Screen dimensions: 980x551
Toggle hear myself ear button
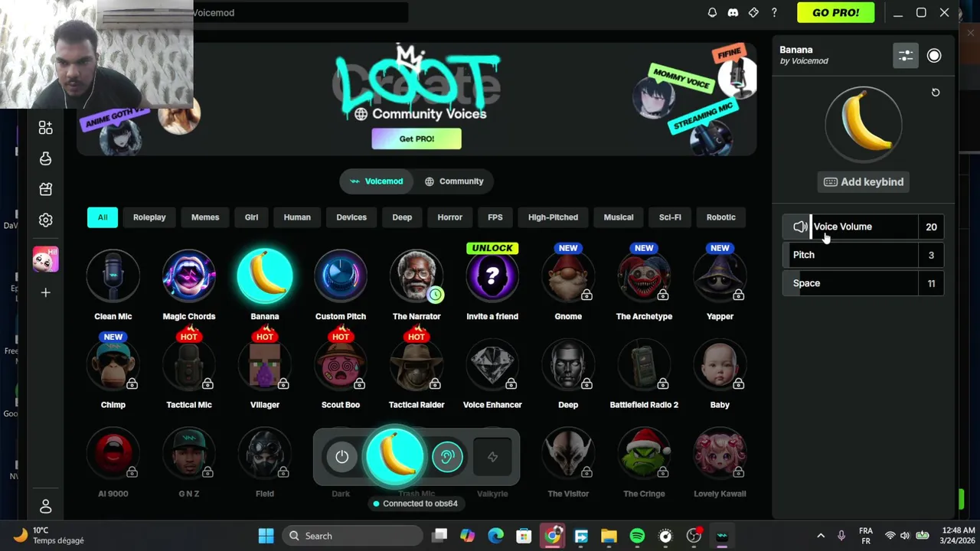pos(447,457)
